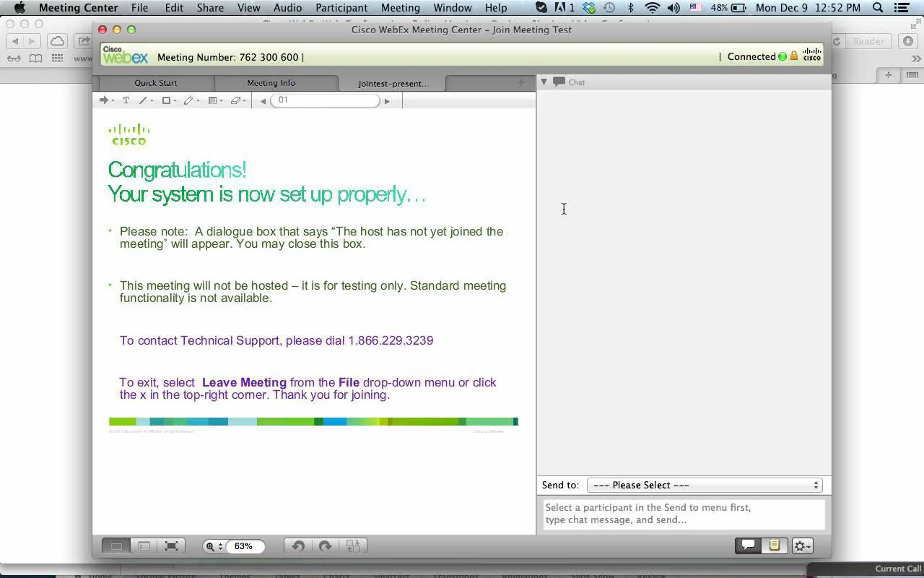
Task: Select the Text annotation tool
Action: [x=126, y=100]
